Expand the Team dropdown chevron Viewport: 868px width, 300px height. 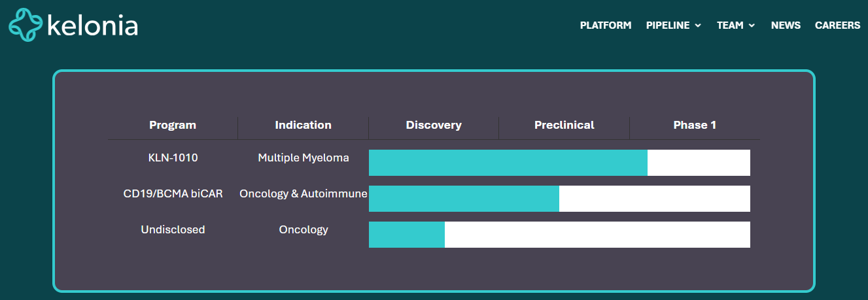click(752, 25)
